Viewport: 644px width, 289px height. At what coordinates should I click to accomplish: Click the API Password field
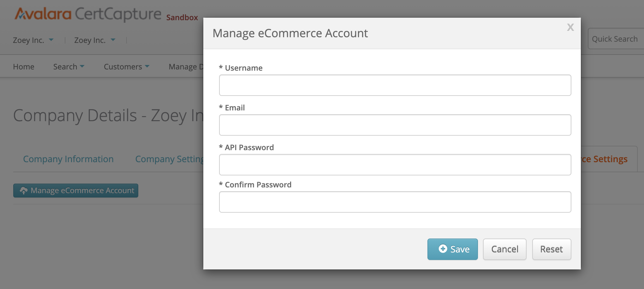click(x=395, y=165)
